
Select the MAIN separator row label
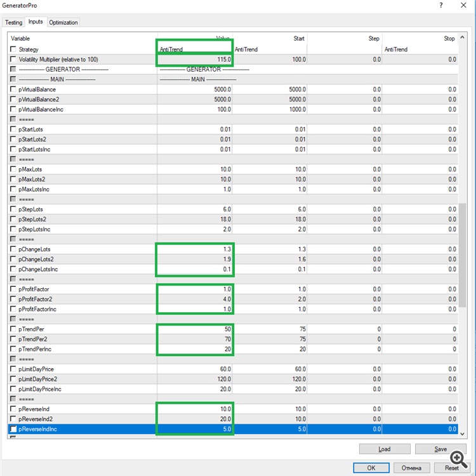pyautogui.click(x=57, y=79)
